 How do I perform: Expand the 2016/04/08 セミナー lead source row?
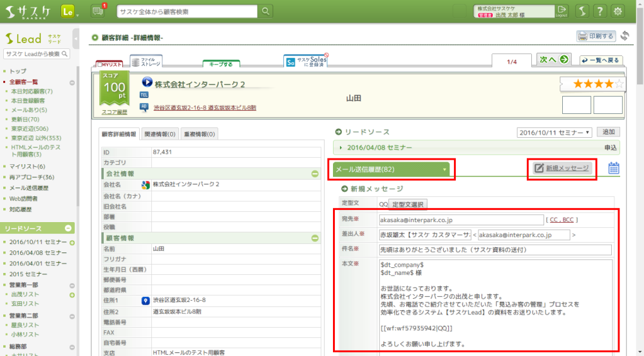point(342,147)
